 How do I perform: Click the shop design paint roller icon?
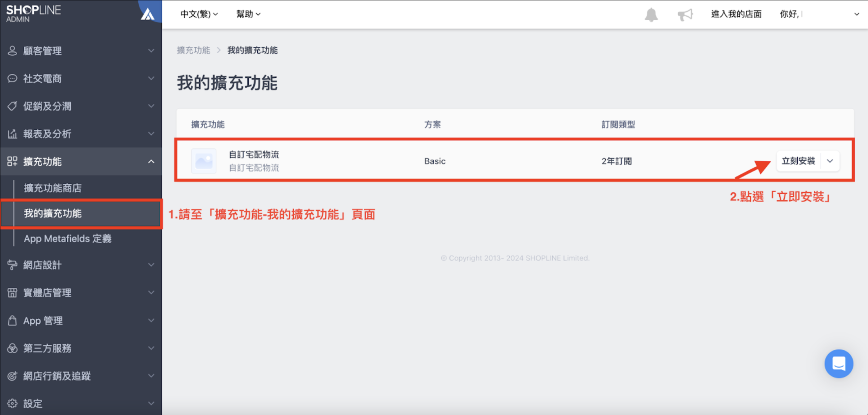12,265
